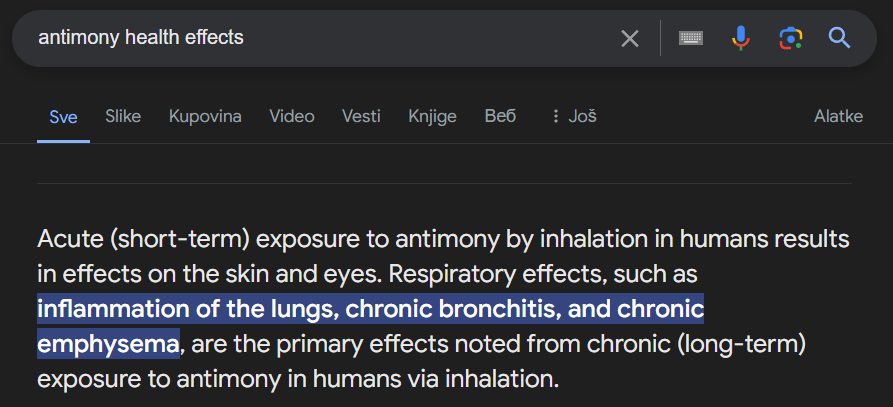
Task: Start voice search with the microphone icon
Action: pyautogui.click(x=740, y=38)
